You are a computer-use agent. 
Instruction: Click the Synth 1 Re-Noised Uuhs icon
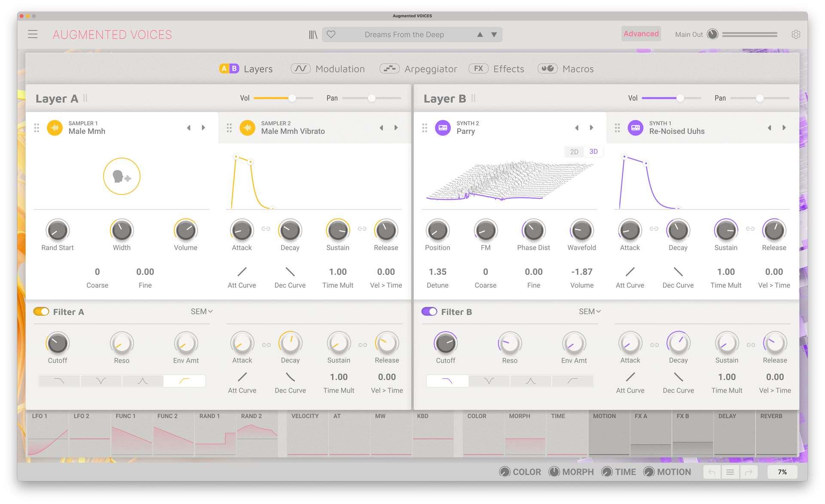click(x=635, y=128)
